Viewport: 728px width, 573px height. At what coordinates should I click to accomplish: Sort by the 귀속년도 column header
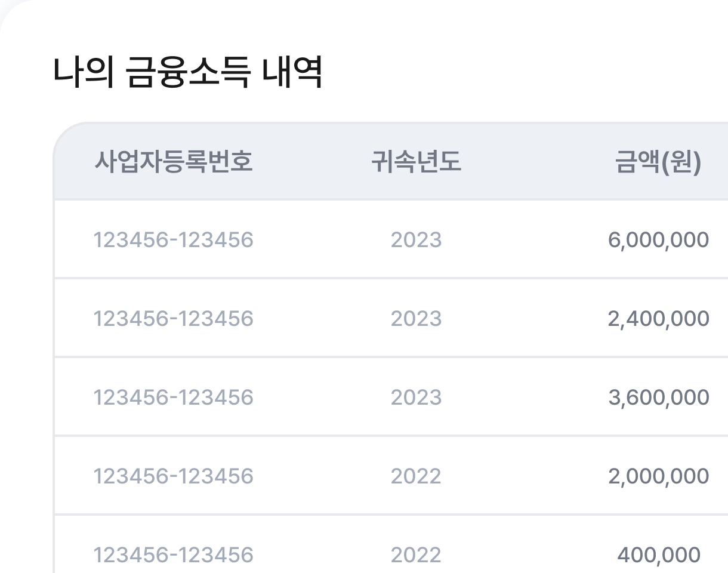coord(417,162)
